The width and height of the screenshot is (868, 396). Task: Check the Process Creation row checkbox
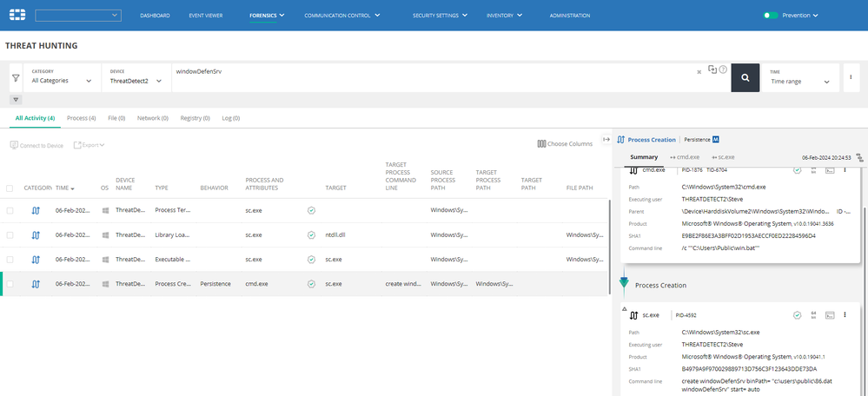pyautogui.click(x=10, y=283)
